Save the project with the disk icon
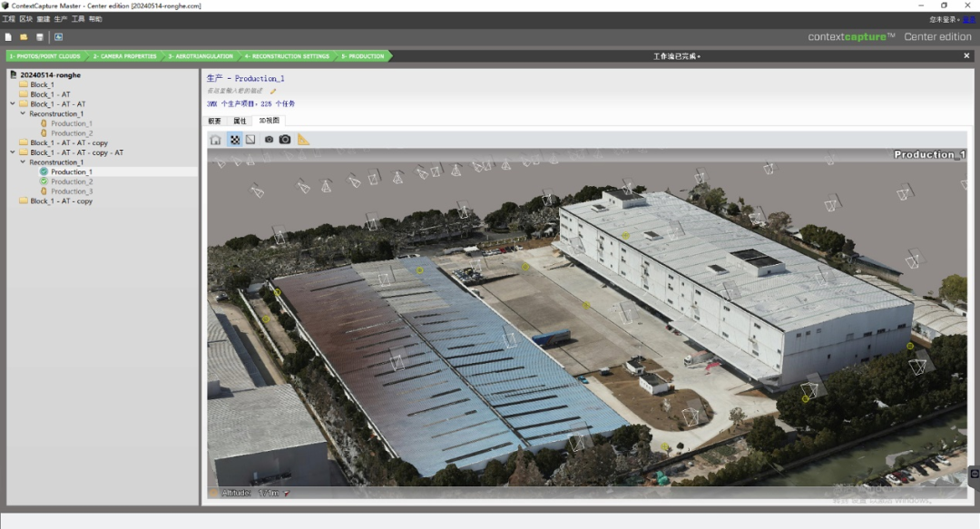The width and height of the screenshot is (980, 529). tap(39, 37)
